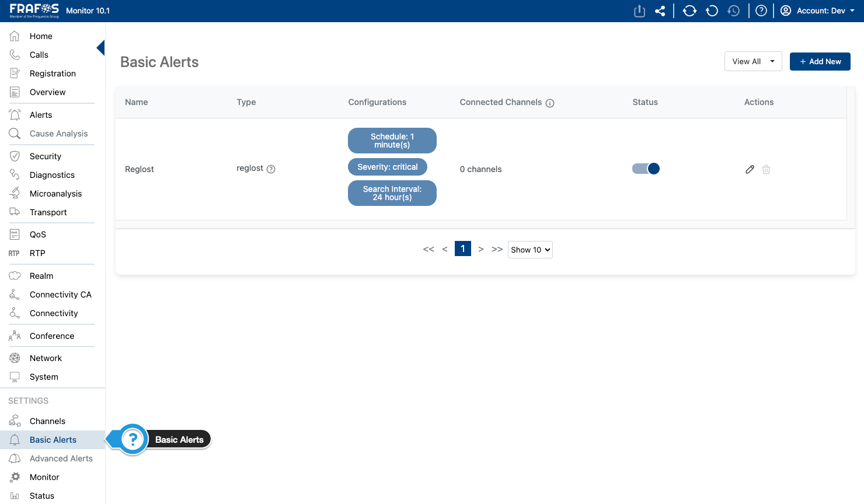The width and height of the screenshot is (864, 504).
Task: Open Overview in the sidebar
Action: (47, 92)
